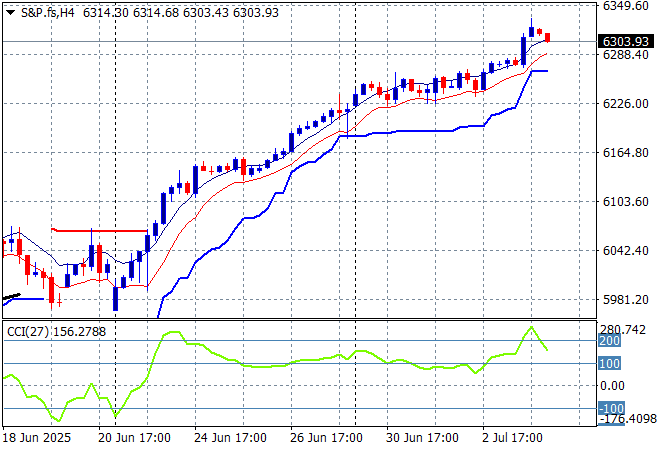Select the CCI 200 level label
Screen dimensions: 660x450
[x=609, y=341]
